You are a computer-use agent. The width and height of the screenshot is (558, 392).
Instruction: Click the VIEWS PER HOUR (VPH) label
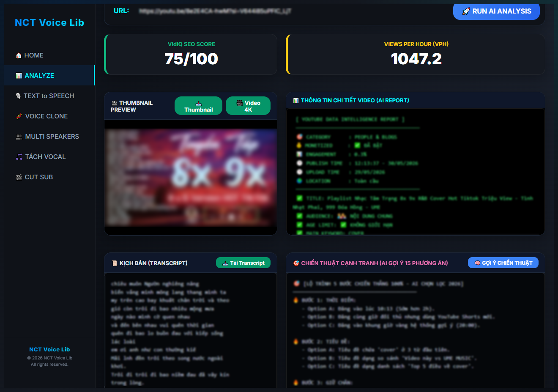(x=416, y=44)
